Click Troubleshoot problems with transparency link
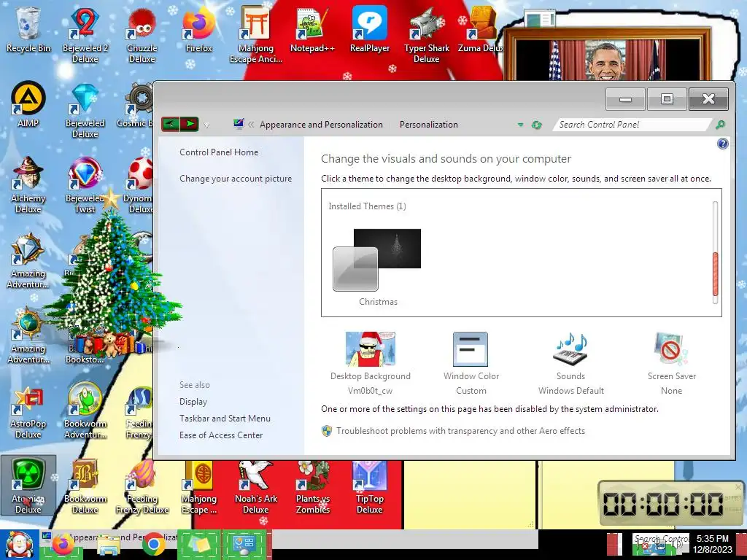This screenshot has width=747, height=560. [x=460, y=431]
